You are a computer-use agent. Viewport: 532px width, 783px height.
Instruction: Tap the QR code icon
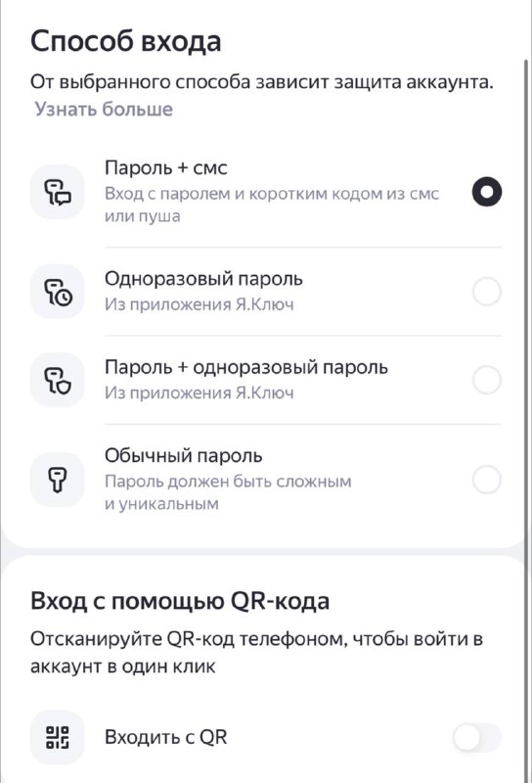[58, 737]
